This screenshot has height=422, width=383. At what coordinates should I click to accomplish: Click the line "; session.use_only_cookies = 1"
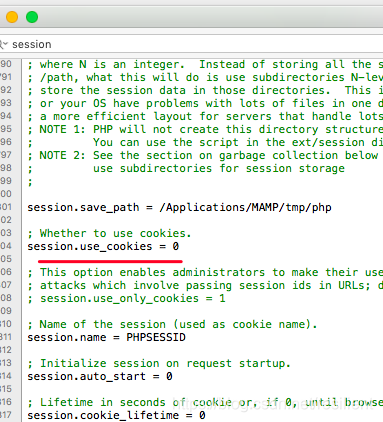click(126, 298)
